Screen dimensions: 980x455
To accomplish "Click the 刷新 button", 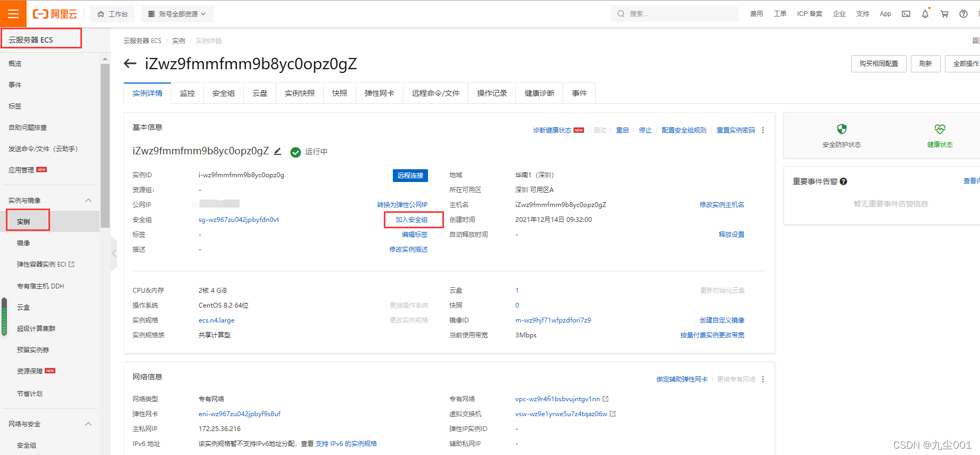I will point(926,64).
